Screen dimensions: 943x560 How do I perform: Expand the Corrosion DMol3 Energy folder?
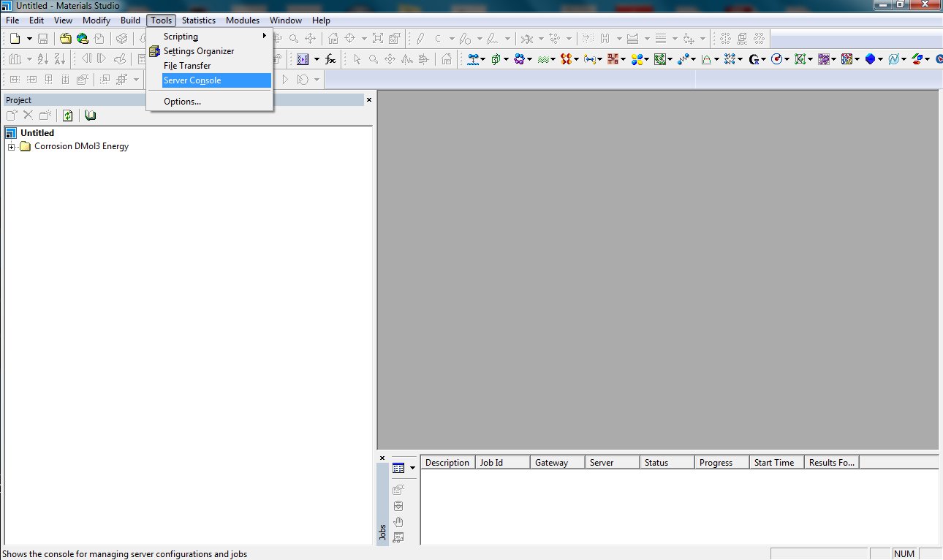point(11,146)
